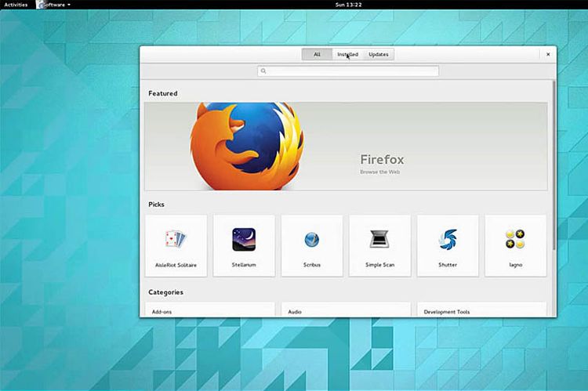
Task: Switch to the Updates tab
Action: pos(379,54)
